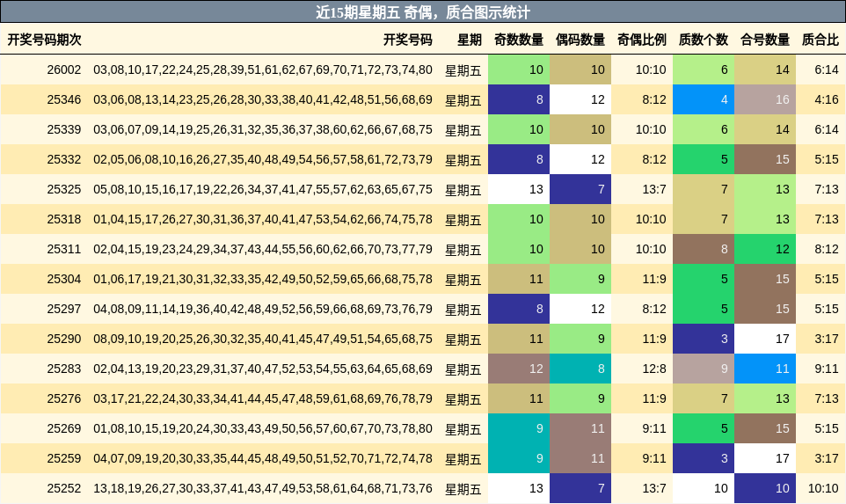Select draw period 25297
846x504 pixels.
point(63,309)
